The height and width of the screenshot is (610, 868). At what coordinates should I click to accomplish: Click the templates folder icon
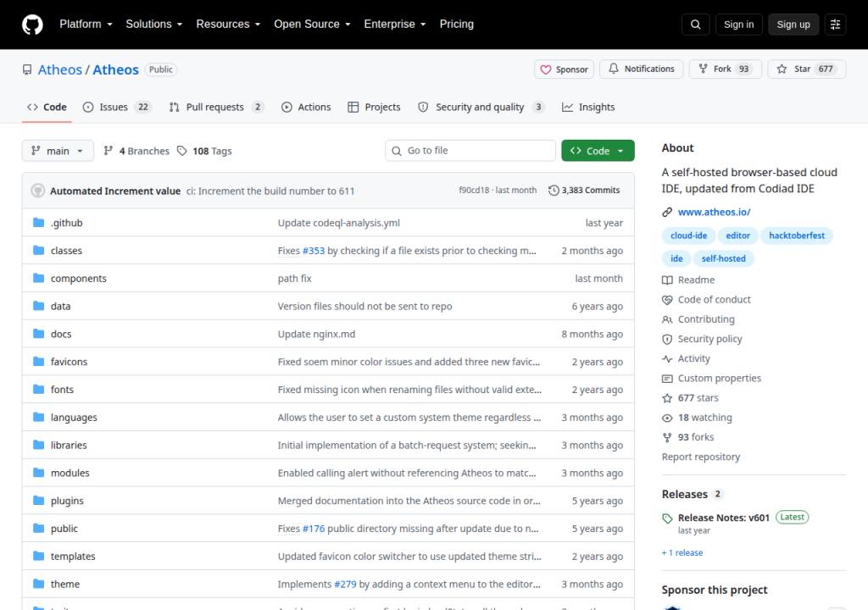[38, 556]
